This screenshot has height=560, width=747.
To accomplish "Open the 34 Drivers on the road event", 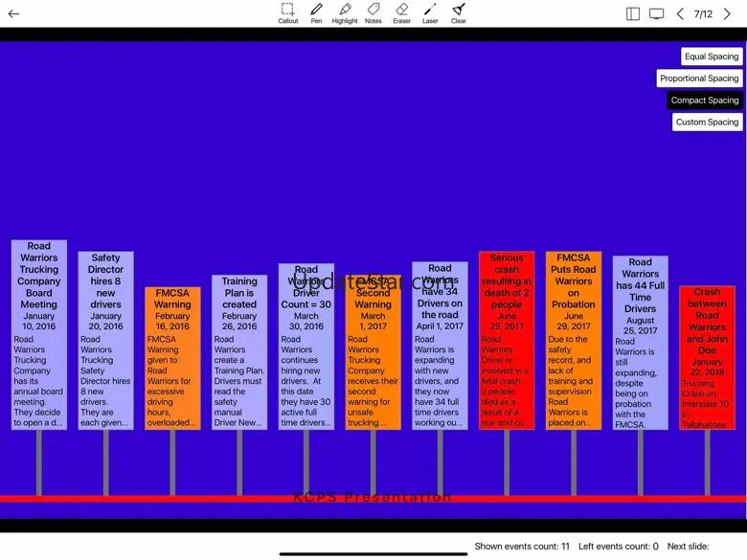I will (440, 346).
